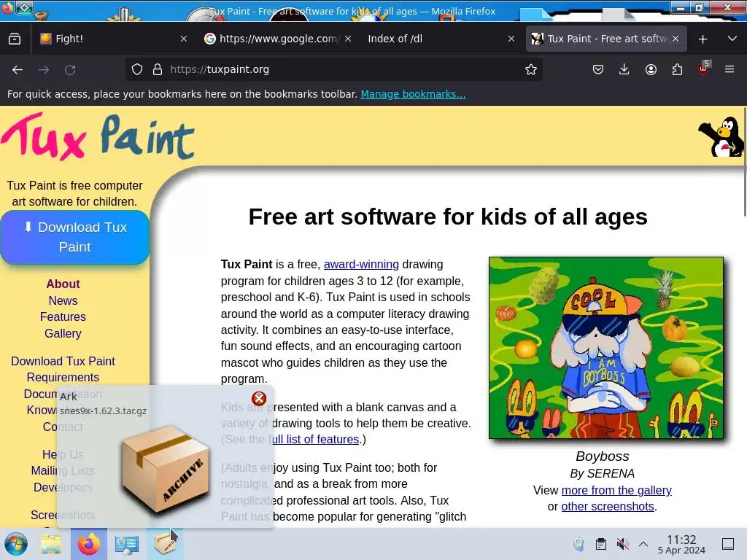Close the Ark preview popup with red X
The width and height of the screenshot is (747, 560).
tap(259, 398)
